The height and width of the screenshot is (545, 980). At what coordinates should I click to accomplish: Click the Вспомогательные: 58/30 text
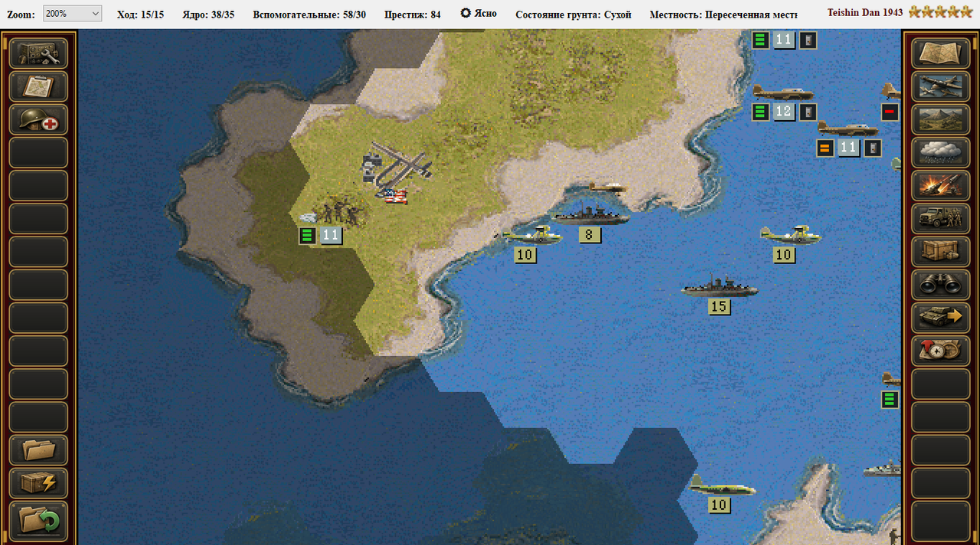point(309,14)
